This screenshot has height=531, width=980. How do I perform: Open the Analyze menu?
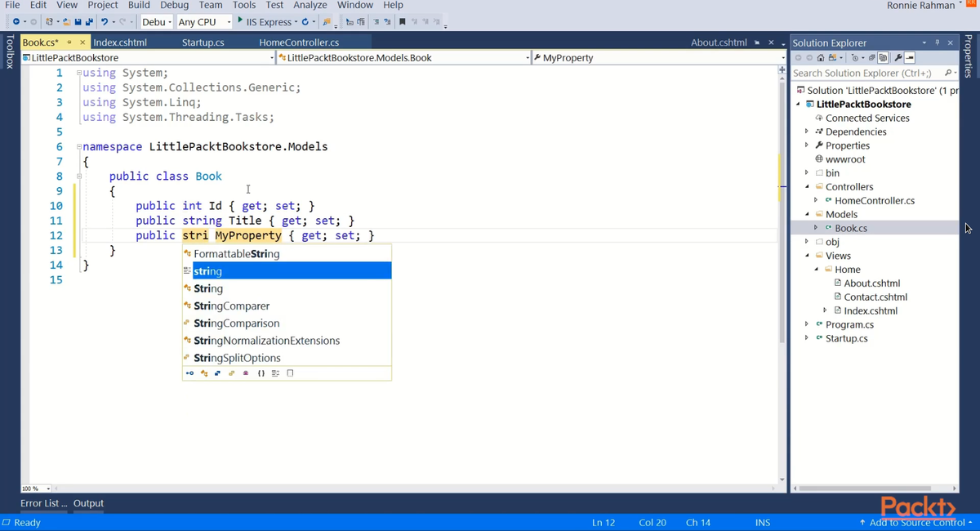[x=310, y=5]
